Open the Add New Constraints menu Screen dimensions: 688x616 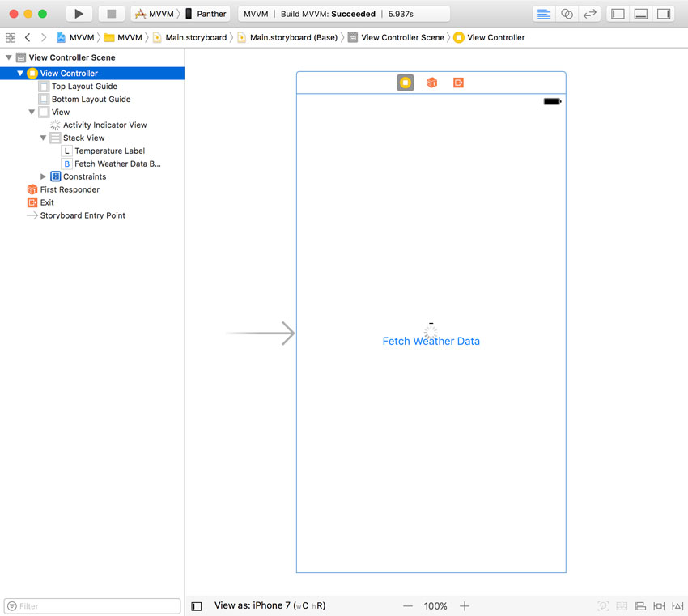tap(659, 606)
